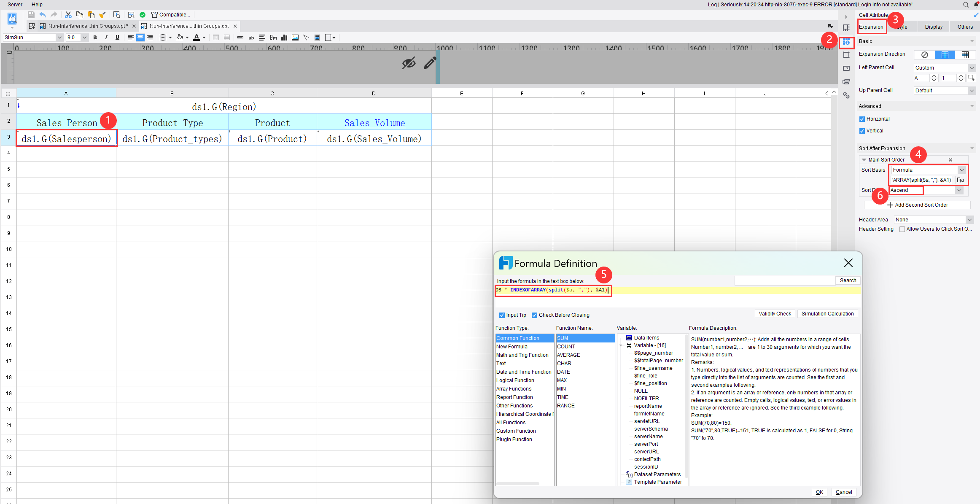Click pencil edit icon in parameter pane

tap(430, 63)
